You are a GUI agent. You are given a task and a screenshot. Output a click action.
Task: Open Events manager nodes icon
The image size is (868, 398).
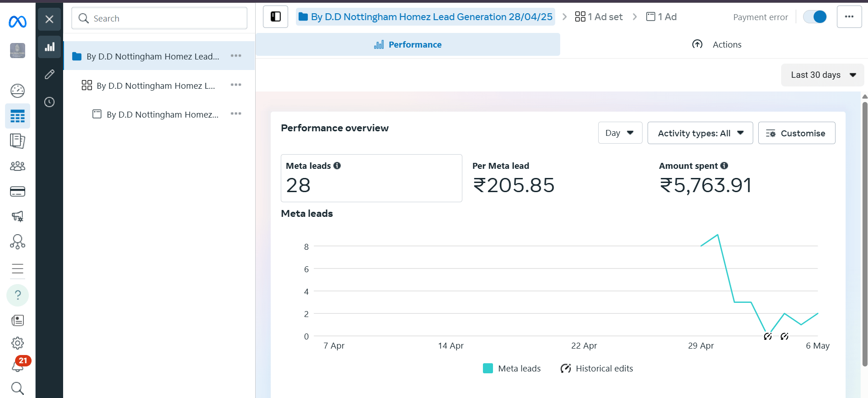tap(17, 242)
